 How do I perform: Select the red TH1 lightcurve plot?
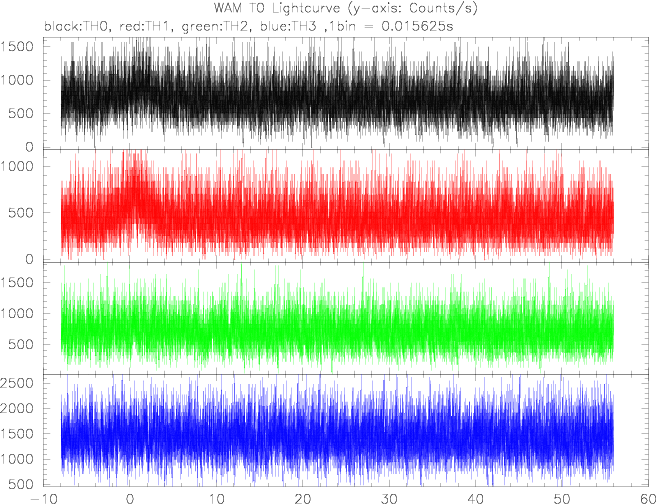click(x=347, y=206)
